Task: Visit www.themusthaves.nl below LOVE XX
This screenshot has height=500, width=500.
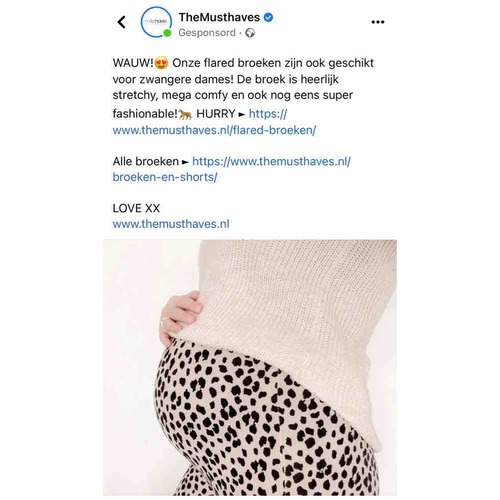Action: 171,224
